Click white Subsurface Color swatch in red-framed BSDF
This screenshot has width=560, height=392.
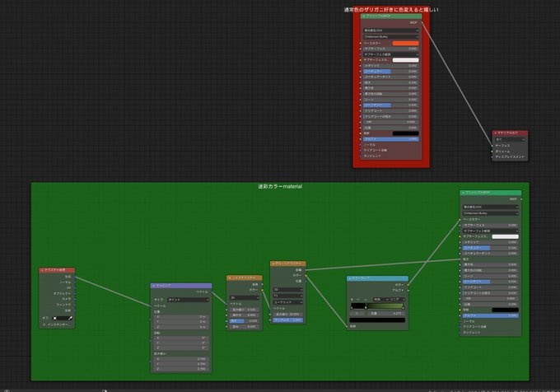[x=405, y=60]
